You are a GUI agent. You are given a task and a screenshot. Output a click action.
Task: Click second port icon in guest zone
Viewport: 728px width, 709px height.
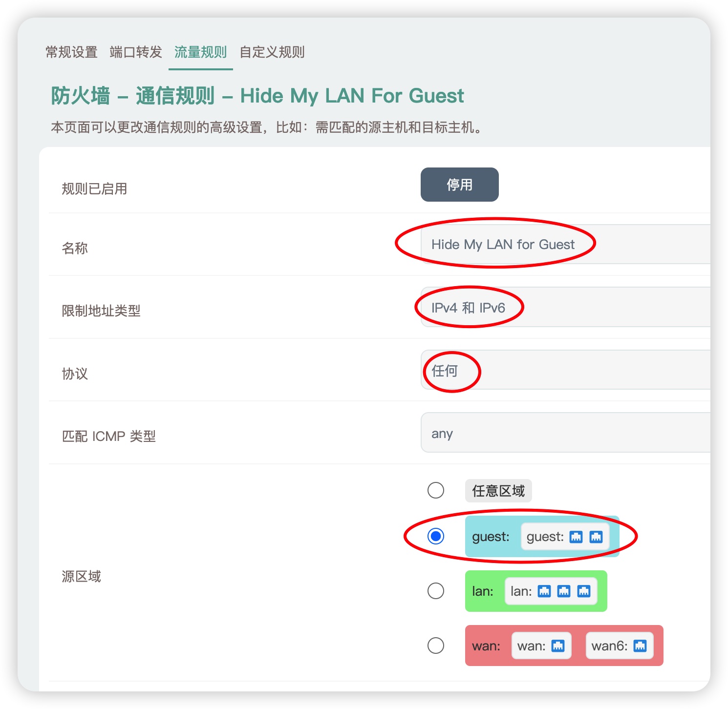tap(596, 537)
